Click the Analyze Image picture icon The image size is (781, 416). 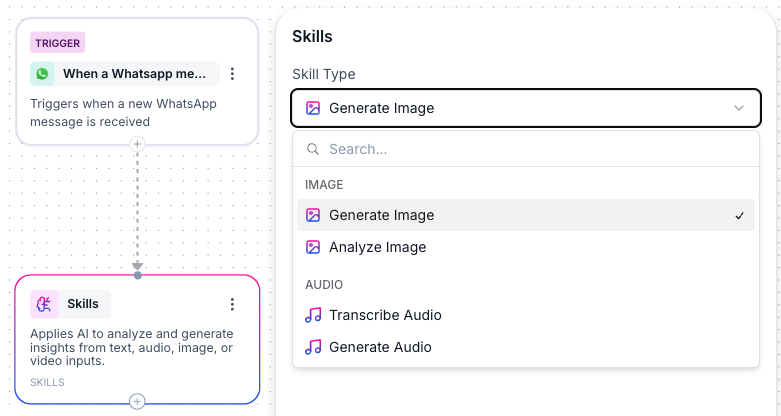click(x=313, y=247)
